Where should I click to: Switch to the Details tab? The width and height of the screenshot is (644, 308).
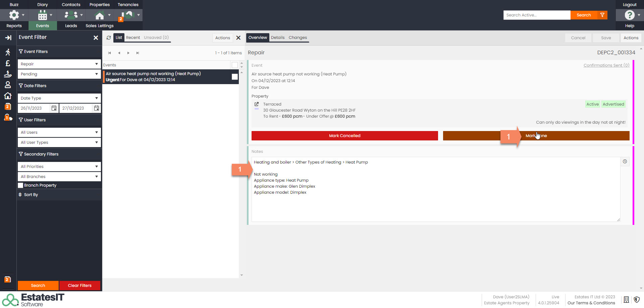(277, 38)
